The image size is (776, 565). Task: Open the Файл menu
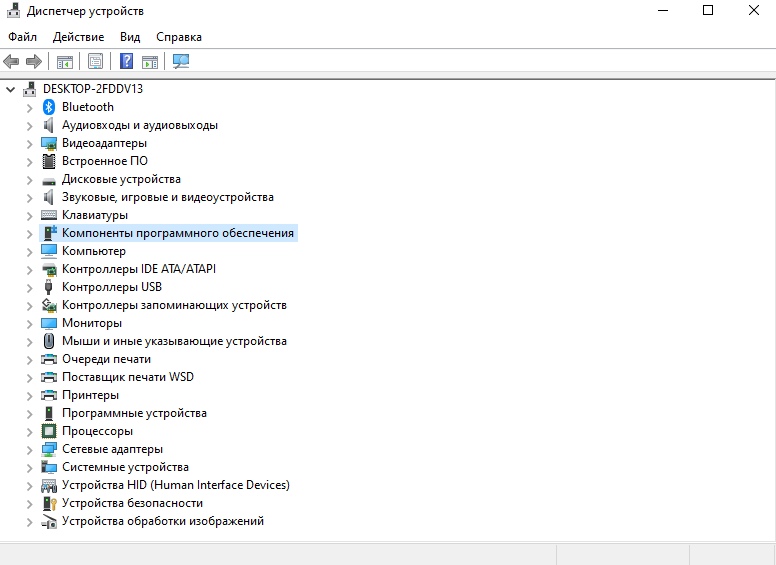pyautogui.click(x=22, y=37)
